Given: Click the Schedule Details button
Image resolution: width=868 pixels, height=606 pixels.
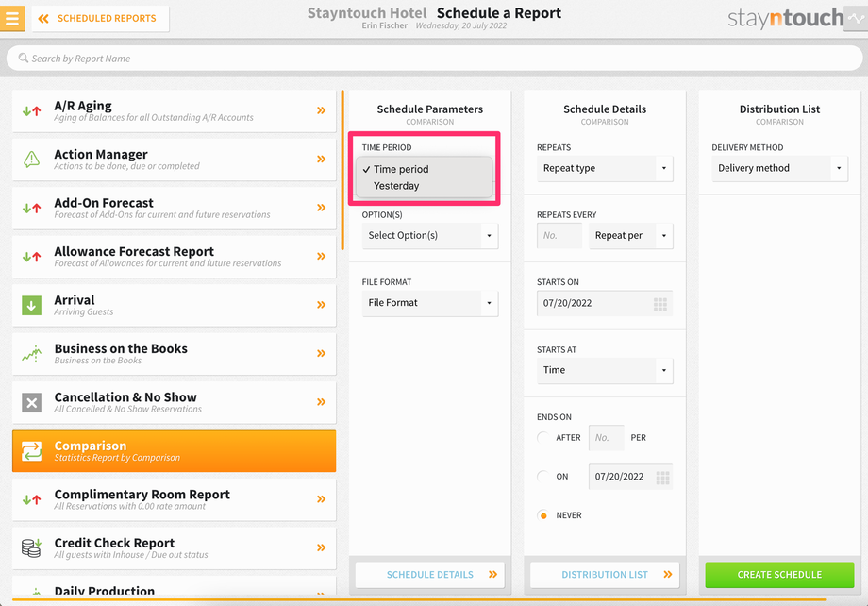Looking at the screenshot, I should coord(430,575).
